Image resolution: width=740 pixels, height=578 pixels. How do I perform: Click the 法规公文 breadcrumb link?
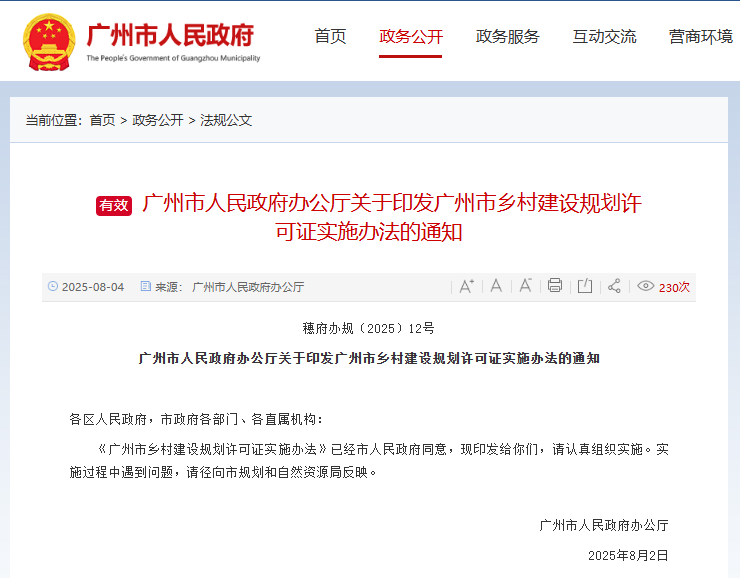pos(226,120)
